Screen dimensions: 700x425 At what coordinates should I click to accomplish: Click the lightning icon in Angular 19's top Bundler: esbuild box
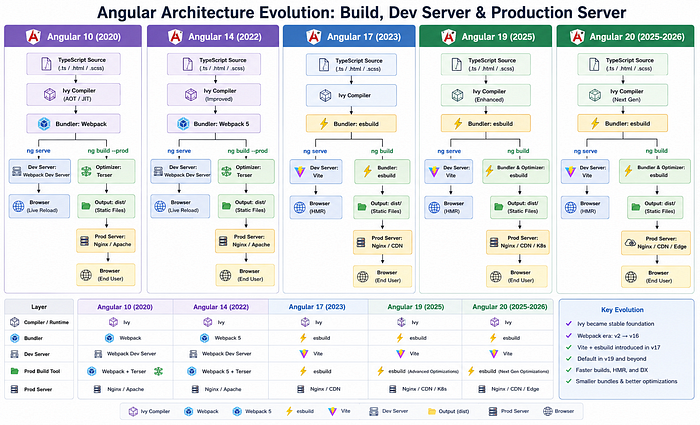click(458, 124)
